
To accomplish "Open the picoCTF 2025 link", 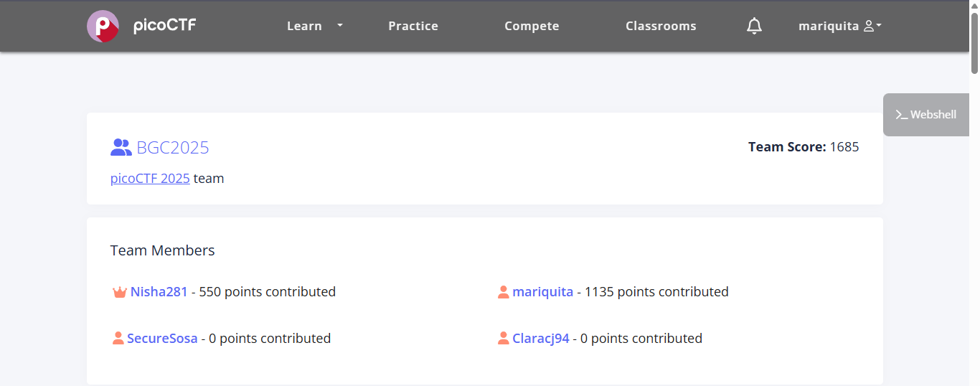I will pyautogui.click(x=150, y=179).
